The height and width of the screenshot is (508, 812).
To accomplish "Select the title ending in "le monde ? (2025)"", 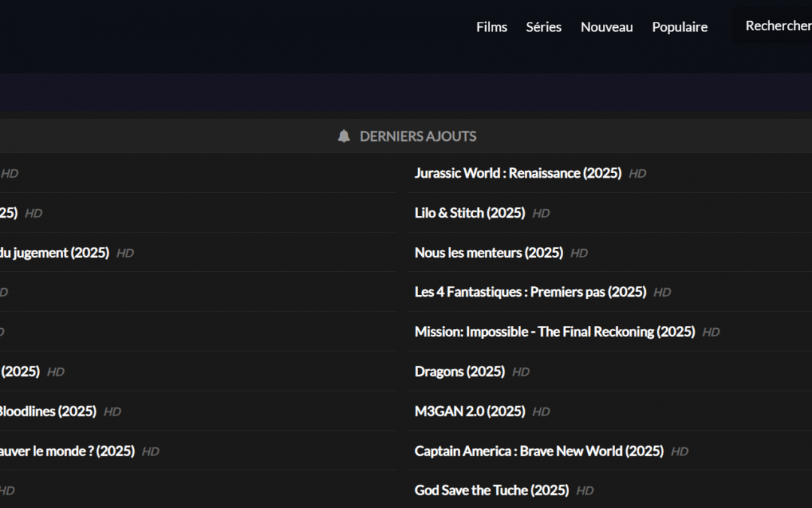I will [x=68, y=452].
